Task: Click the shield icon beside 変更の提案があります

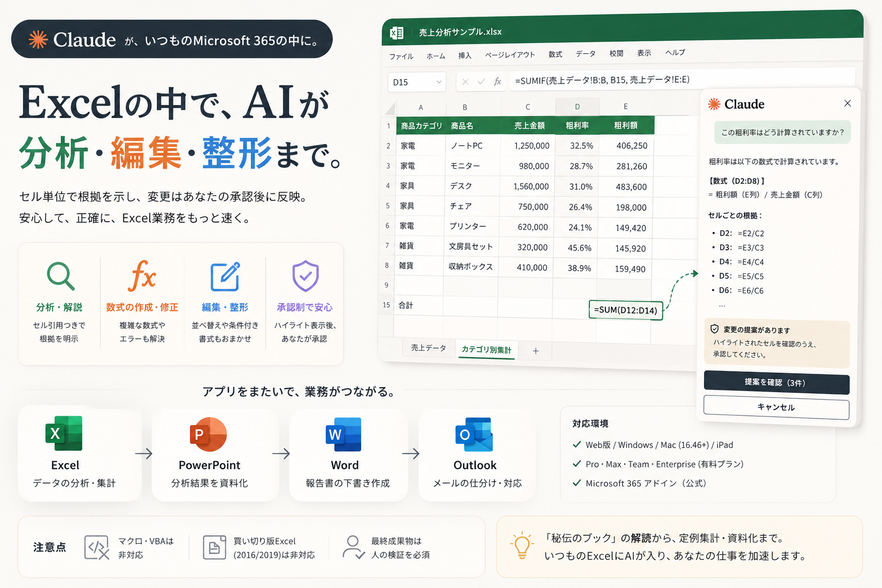Action: pos(714,329)
